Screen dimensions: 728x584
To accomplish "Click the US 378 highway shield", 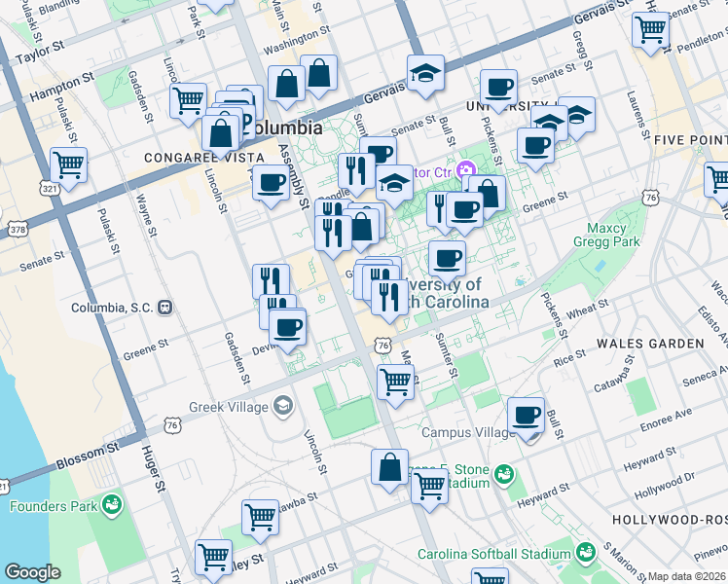I will coord(18,229).
